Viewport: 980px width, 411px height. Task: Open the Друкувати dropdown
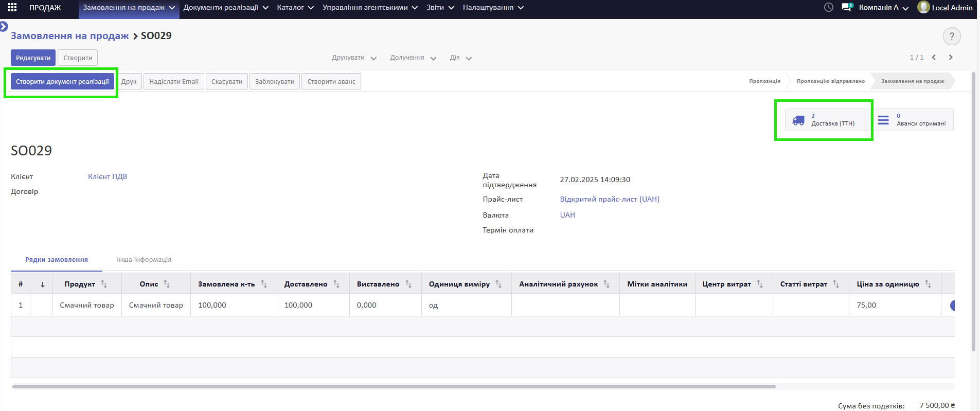click(x=354, y=58)
